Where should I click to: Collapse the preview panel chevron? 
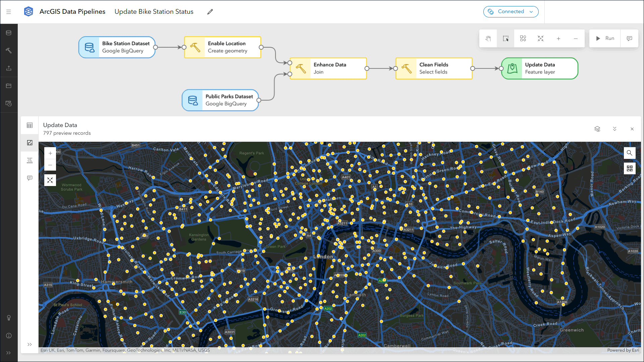(614, 129)
